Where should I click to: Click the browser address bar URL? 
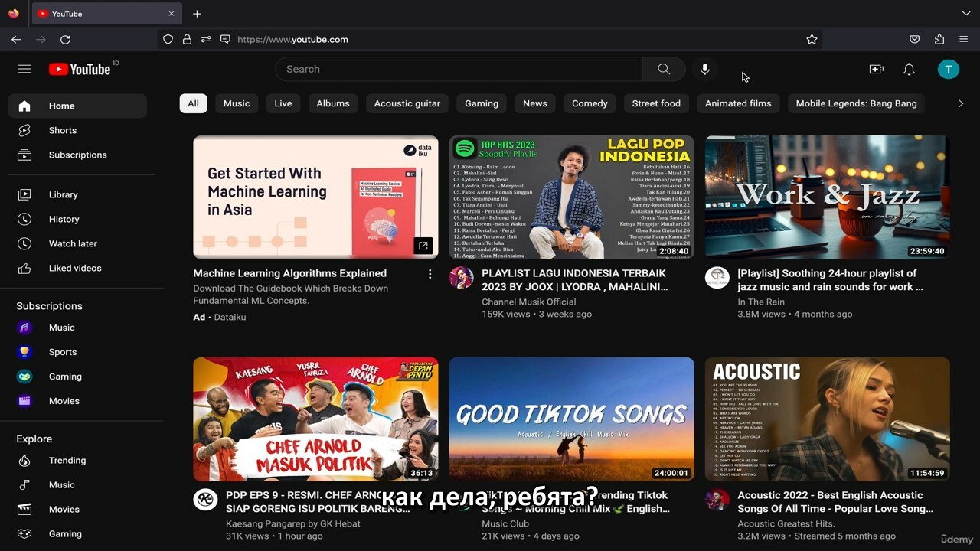(292, 39)
